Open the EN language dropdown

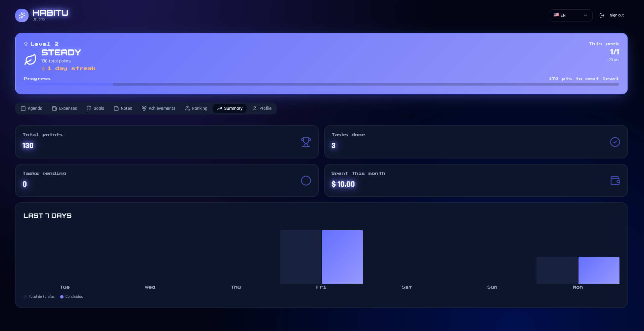[570, 15]
